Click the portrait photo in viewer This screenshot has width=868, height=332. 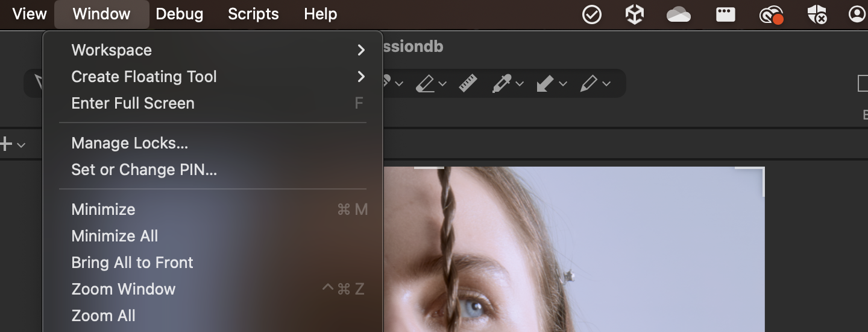click(x=573, y=254)
